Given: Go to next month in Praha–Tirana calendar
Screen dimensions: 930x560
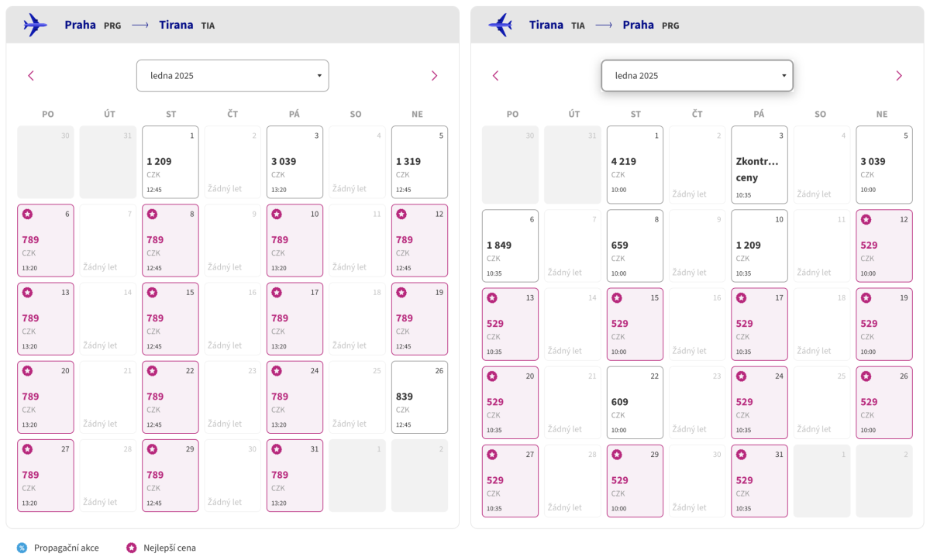Looking at the screenshot, I should (434, 76).
